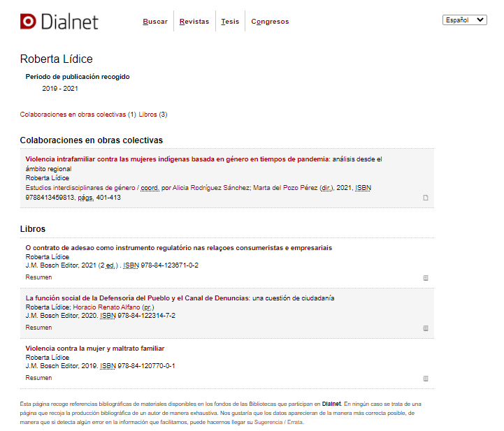Click the book icon for La función social entry
Image resolution: width=504 pixels, height=431 pixels.
(425, 328)
